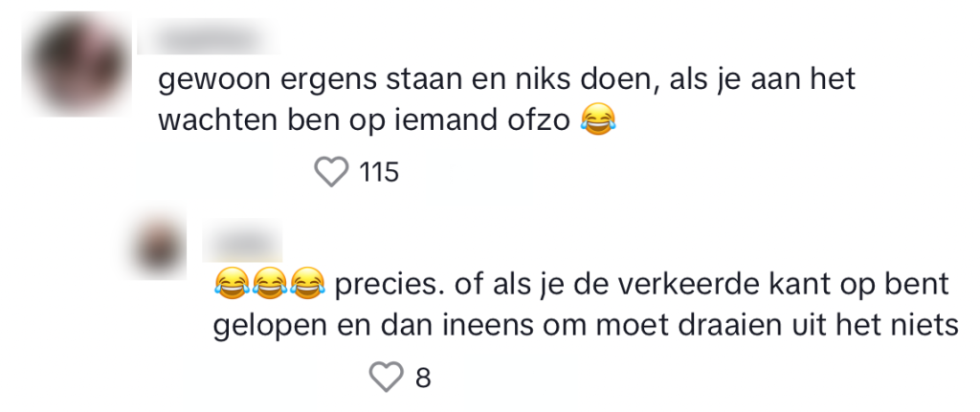The height and width of the screenshot is (412, 980).
Task: Click the 8 like count on the reply
Action: pos(423,379)
